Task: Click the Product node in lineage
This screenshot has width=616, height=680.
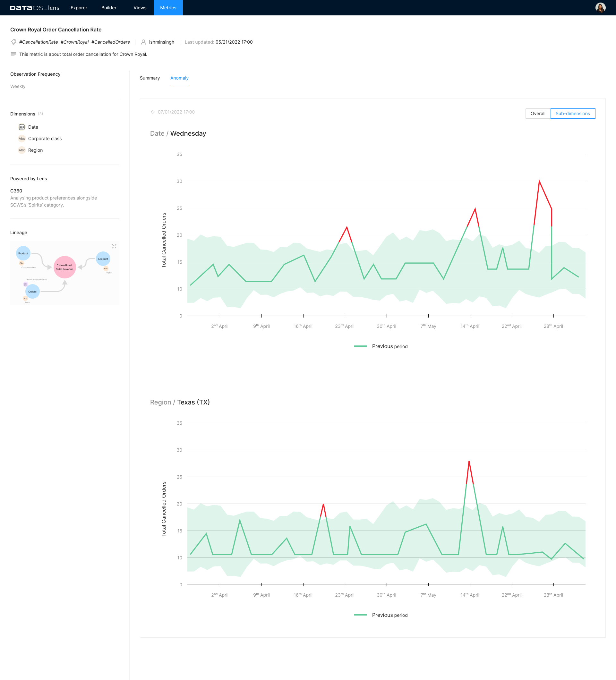Action: [x=23, y=253]
